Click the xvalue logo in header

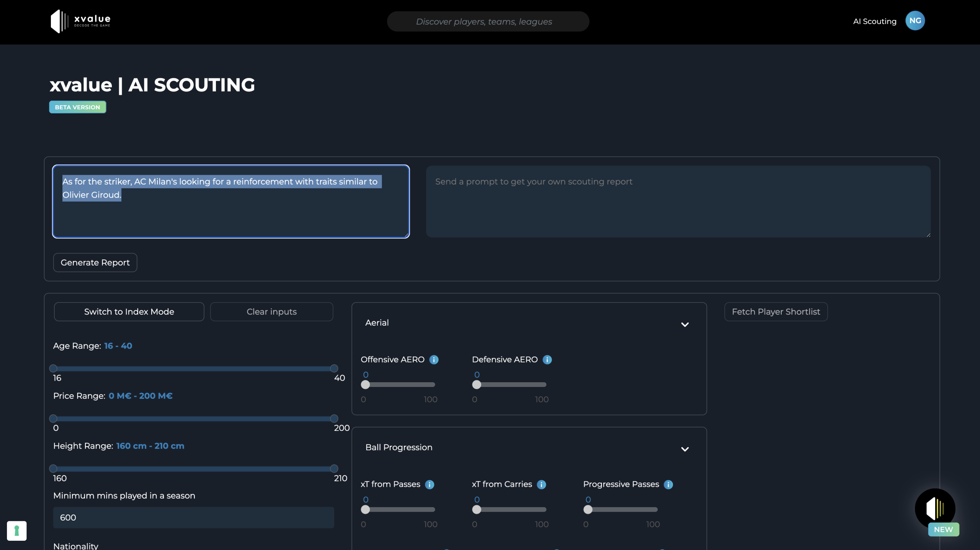(x=81, y=21)
